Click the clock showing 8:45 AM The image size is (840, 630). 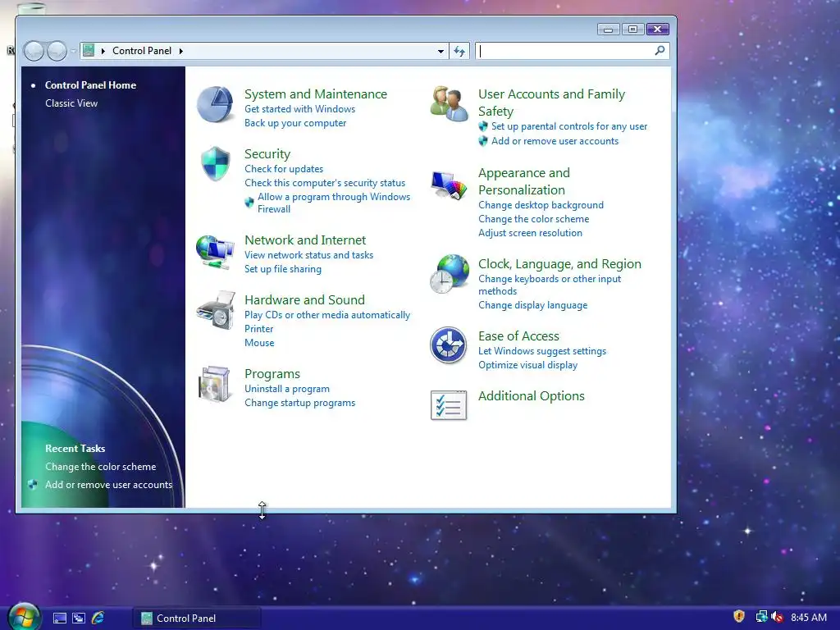pos(808,618)
